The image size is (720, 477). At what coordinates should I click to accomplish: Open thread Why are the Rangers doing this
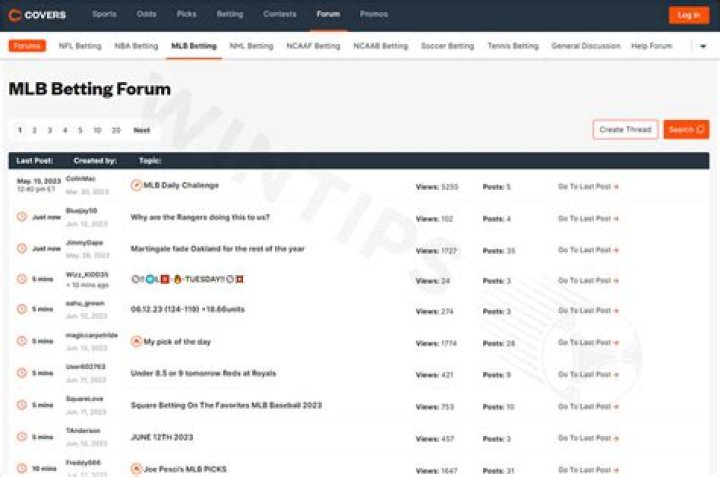pyautogui.click(x=200, y=217)
